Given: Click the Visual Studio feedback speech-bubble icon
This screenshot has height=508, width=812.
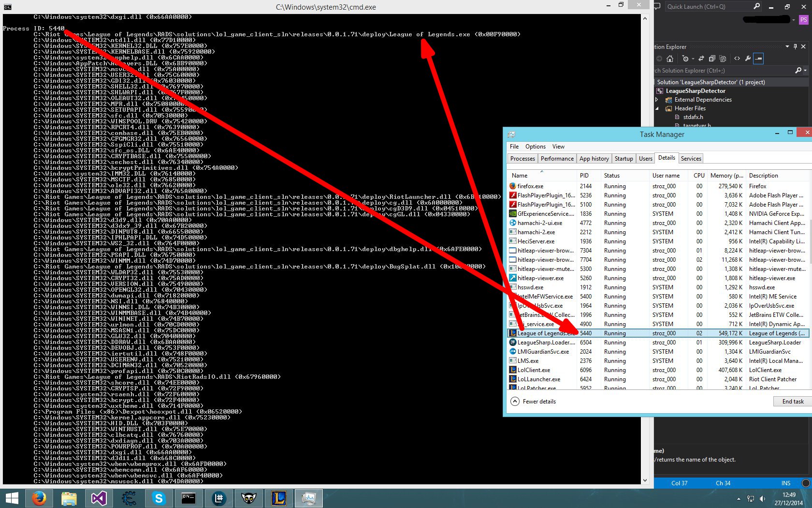Looking at the screenshot, I should click(x=657, y=7).
